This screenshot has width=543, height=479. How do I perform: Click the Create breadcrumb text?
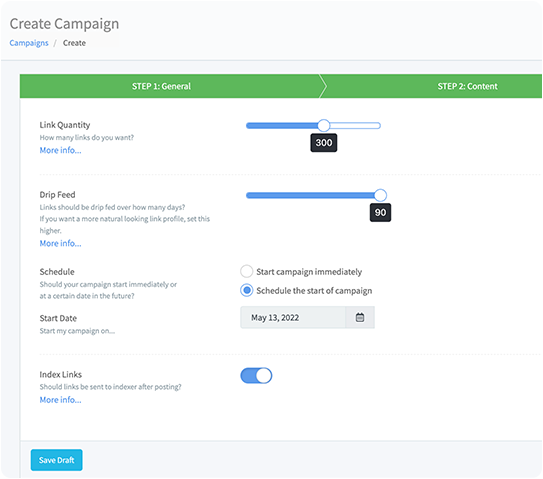[x=74, y=43]
